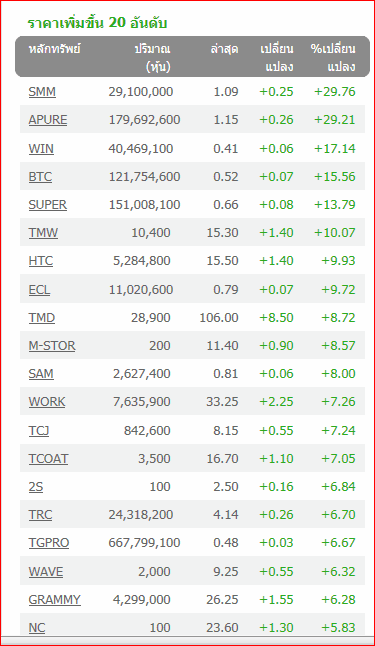Image resolution: width=375 pixels, height=646 pixels.
Task: Open the GRAMMY stock page
Action: click(x=54, y=599)
